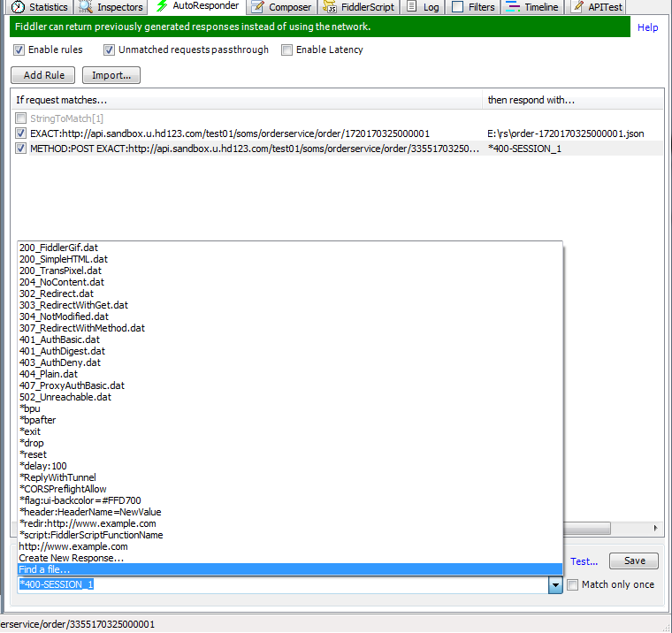Choose 303_RedirectWithGet.dat option

click(290, 305)
